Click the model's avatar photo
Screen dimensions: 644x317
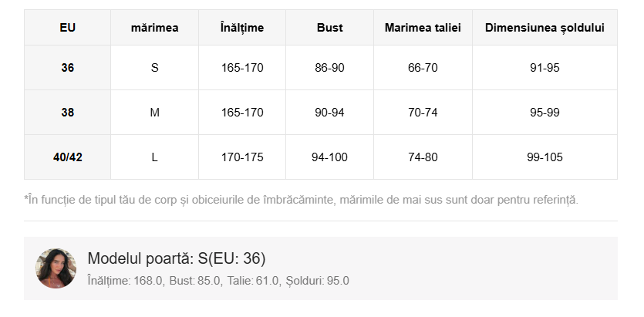pyautogui.click(x=56, y=268)
